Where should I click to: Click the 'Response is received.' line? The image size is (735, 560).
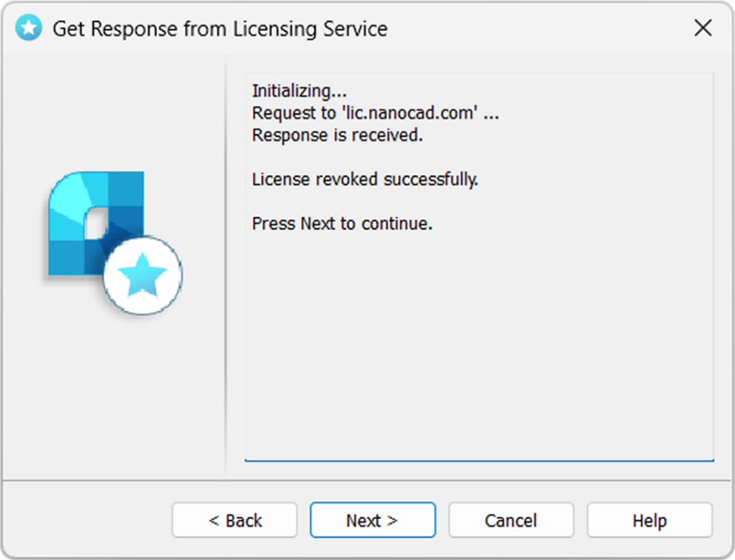[337, 135]
